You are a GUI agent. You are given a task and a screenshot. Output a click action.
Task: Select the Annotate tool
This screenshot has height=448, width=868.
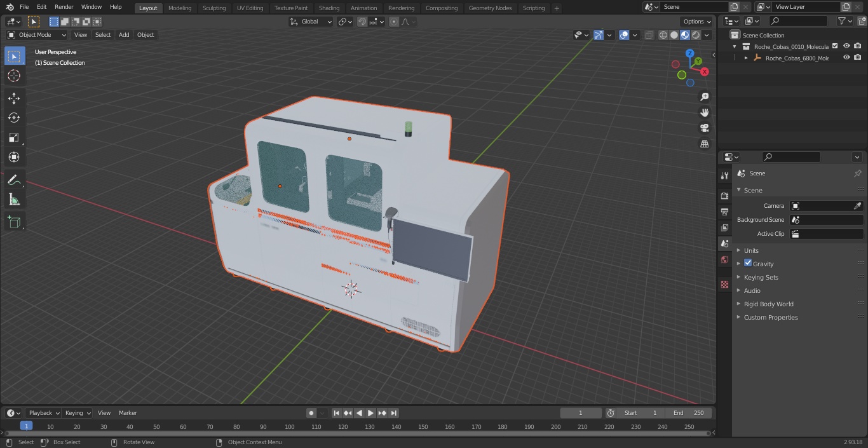(14, 180)
